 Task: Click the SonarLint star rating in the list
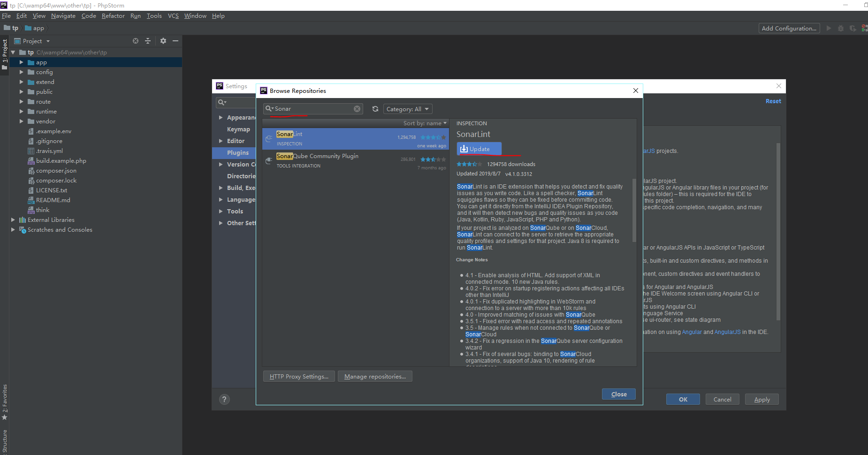(x=433, y=137)
